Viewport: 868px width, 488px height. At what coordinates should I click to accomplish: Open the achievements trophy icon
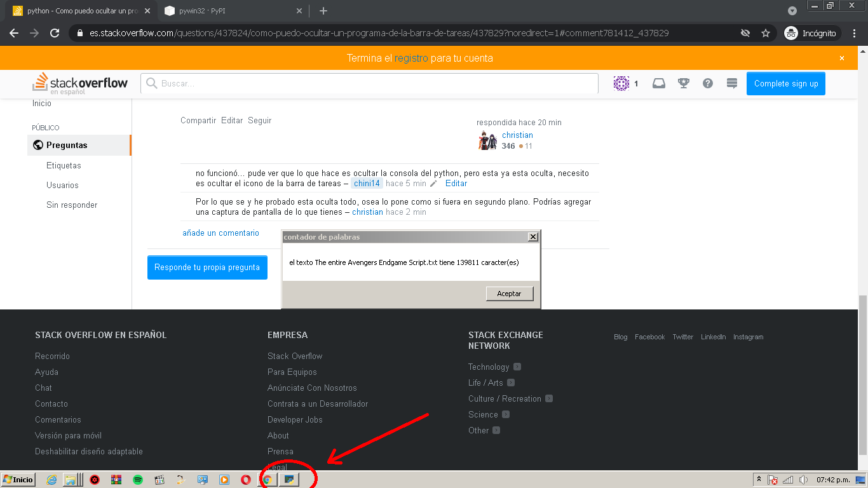coord(684,83)
